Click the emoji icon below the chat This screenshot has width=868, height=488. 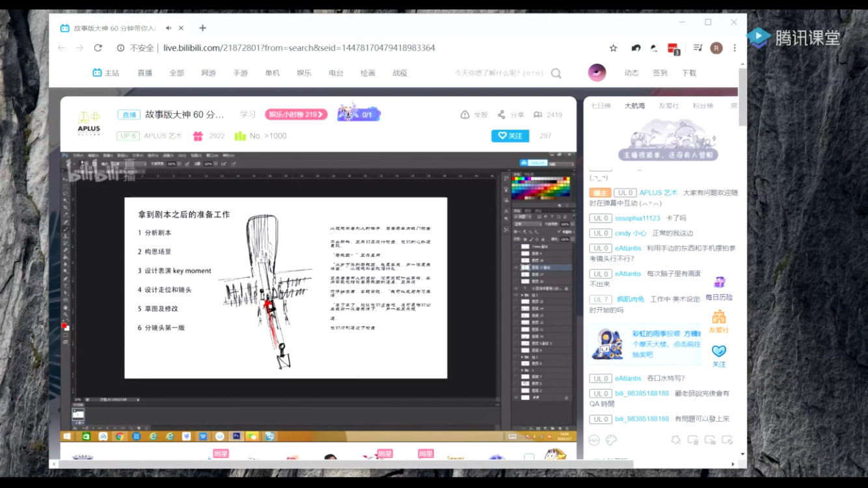[594, 441]
